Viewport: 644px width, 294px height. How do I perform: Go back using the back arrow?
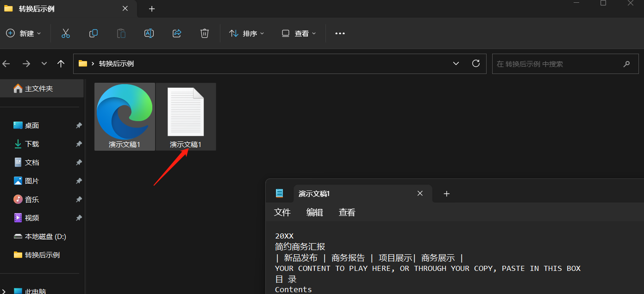(x=6, y=63)
